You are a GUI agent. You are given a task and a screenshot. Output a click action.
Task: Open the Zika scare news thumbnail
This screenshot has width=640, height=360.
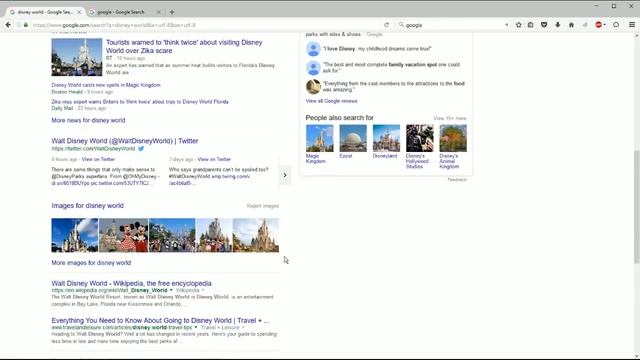(77, 57)
